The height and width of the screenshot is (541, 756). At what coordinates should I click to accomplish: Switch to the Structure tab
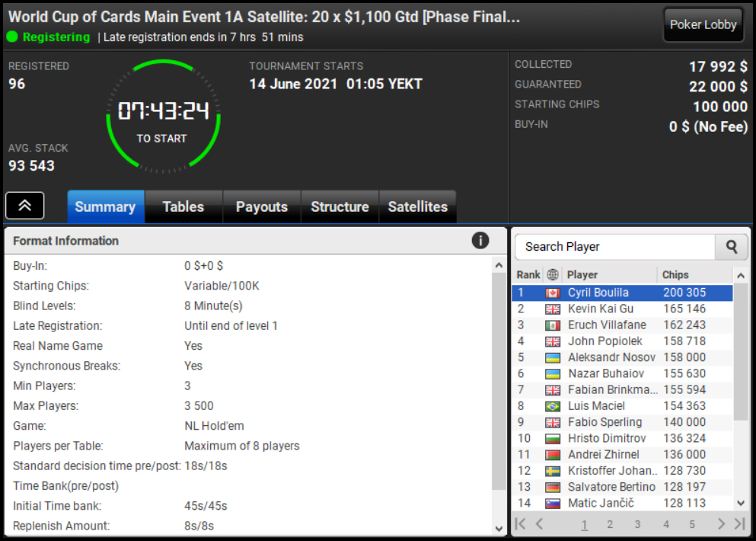point(340,206)
